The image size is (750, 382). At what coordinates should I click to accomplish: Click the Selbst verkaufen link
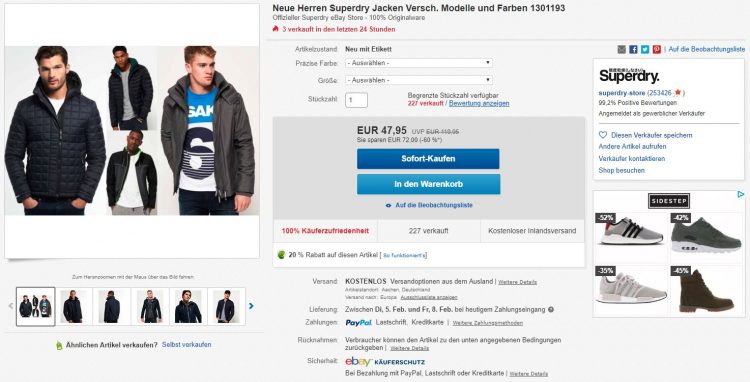[187, 344]
